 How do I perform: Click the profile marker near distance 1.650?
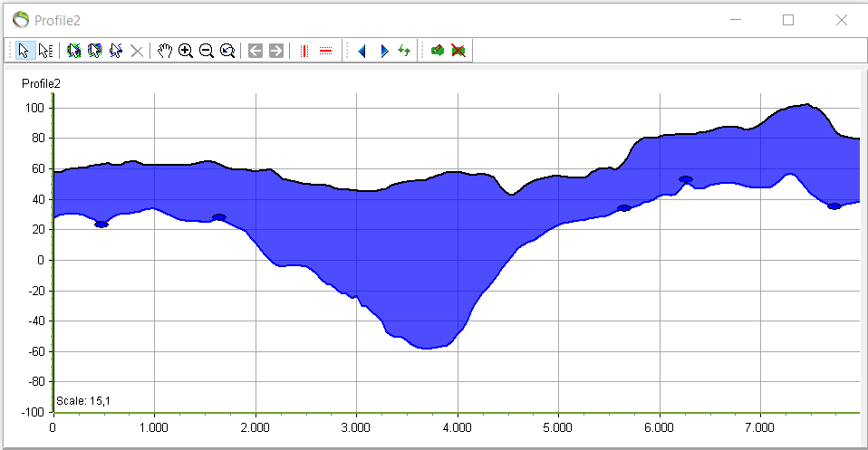[219, 217]
